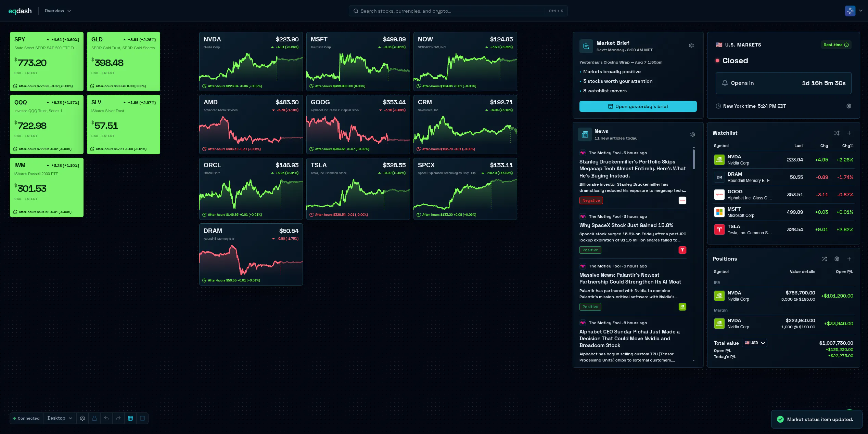Toggle the grid view icon
The height and width of the screenshot is (434, 868).
point(130,418)
